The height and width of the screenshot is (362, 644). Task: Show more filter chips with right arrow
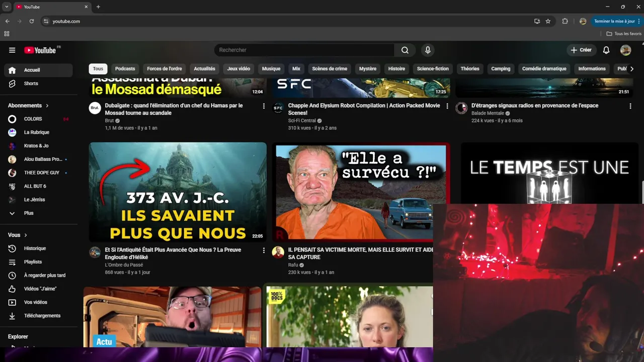pos(632,69)
